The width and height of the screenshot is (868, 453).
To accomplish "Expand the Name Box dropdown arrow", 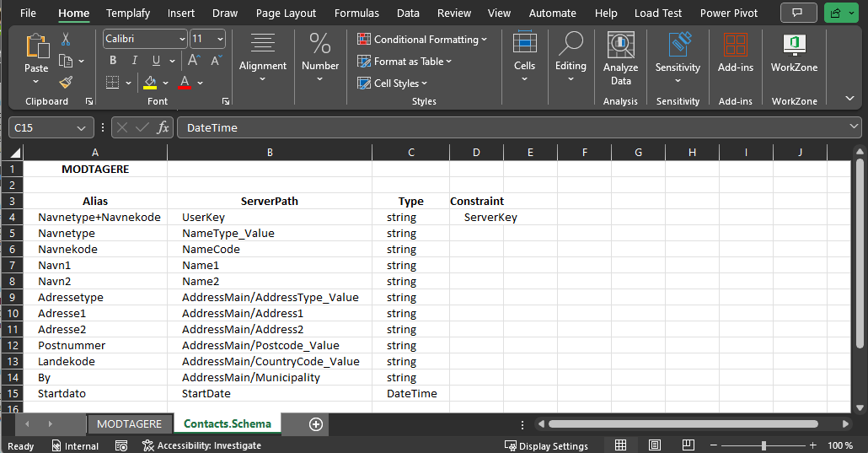I will coord(82,128).
